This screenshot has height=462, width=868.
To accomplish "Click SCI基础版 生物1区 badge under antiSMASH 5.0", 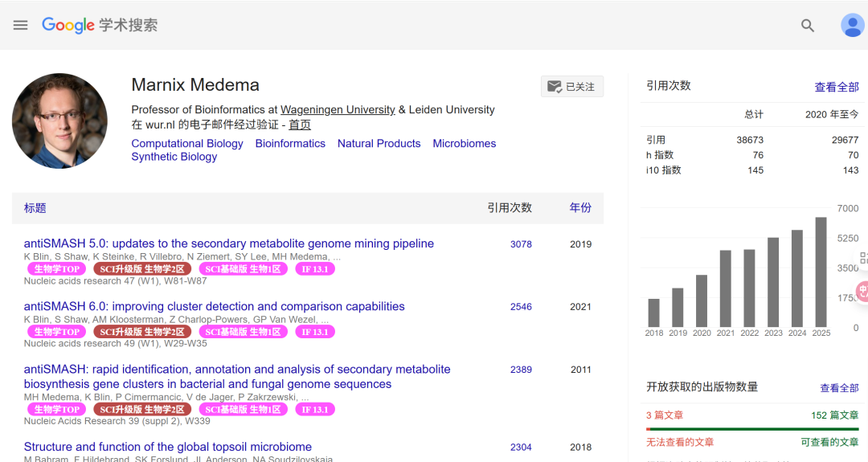I will tap(243, 269).
